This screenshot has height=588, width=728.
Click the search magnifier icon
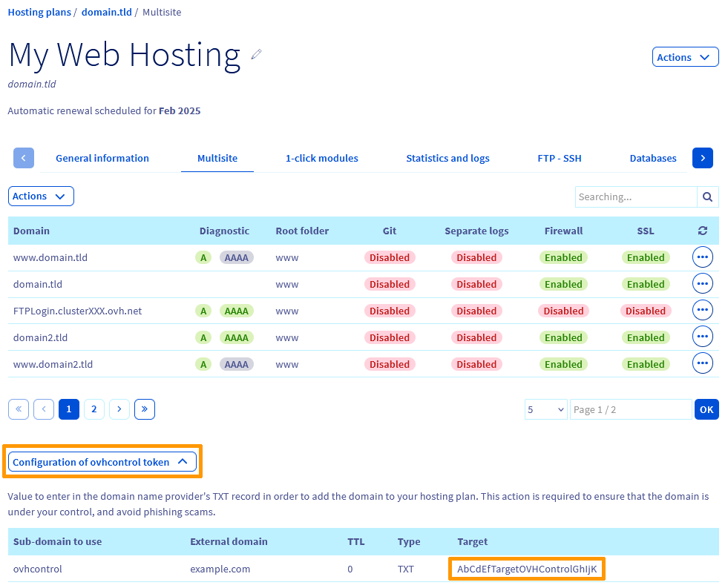(x=707, y=196)
